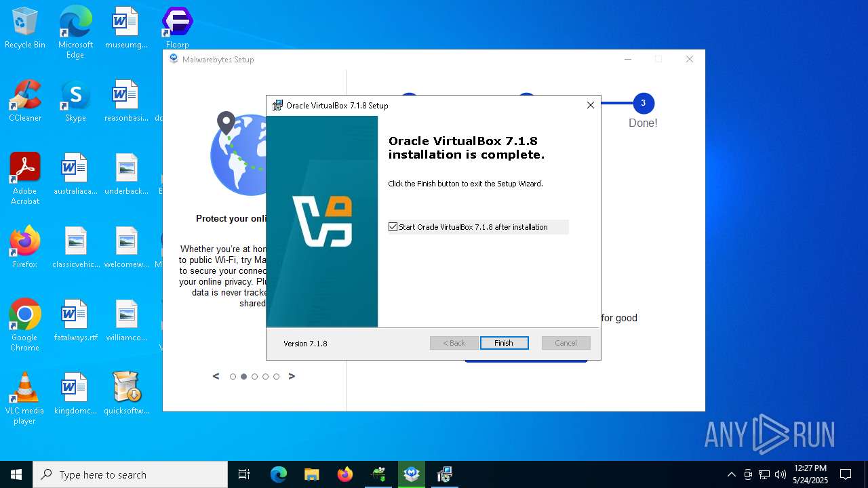Screen dimensions: 868x488
Task: Select fifth Malwarebytes carousel dot
Action: 276,376
